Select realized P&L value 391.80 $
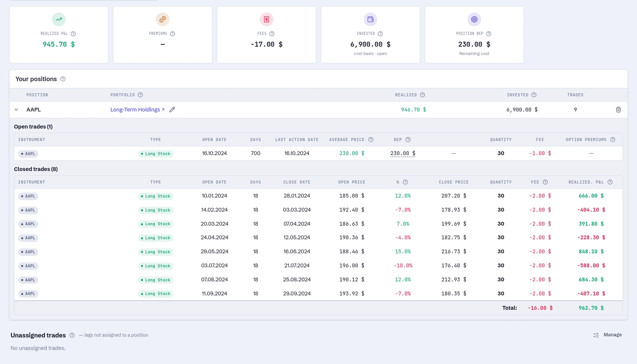 click(591, 224)
